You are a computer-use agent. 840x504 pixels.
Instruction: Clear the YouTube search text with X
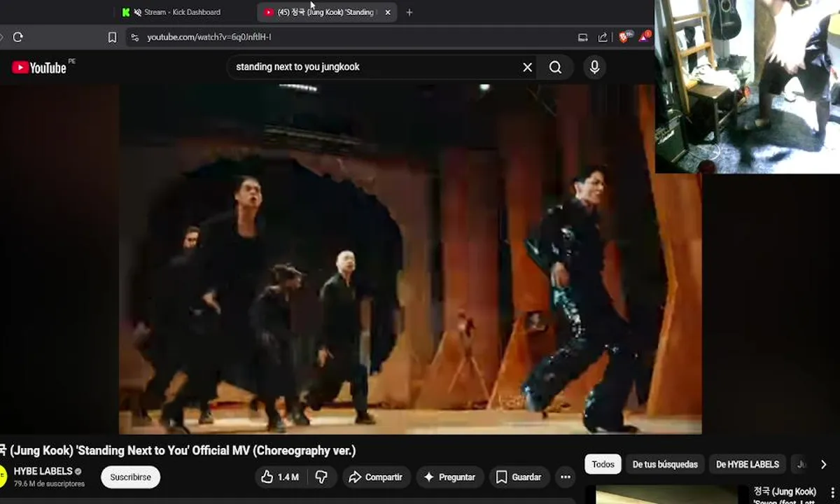point(527,67)
